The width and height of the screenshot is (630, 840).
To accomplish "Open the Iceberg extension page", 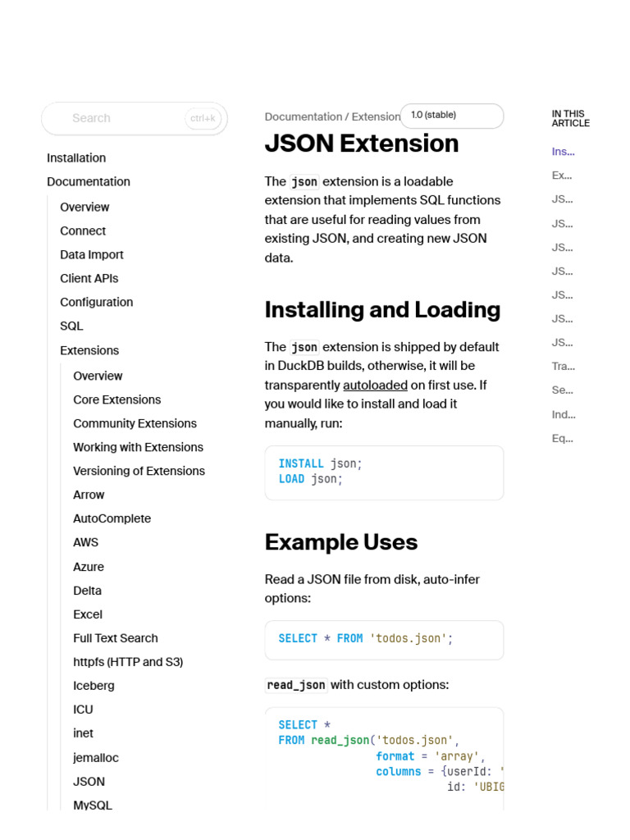I will [x=94, y=685].
